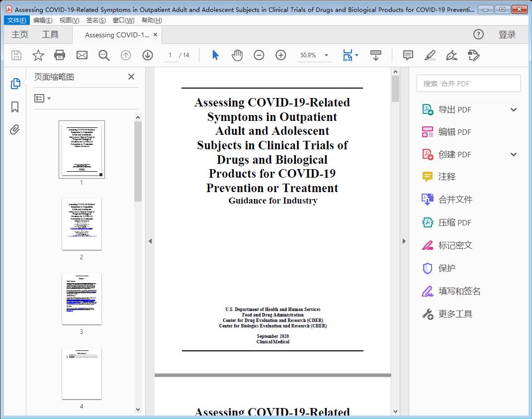Open 更多工具 from the right panel
Screen dimensions: 532x419
454,314
